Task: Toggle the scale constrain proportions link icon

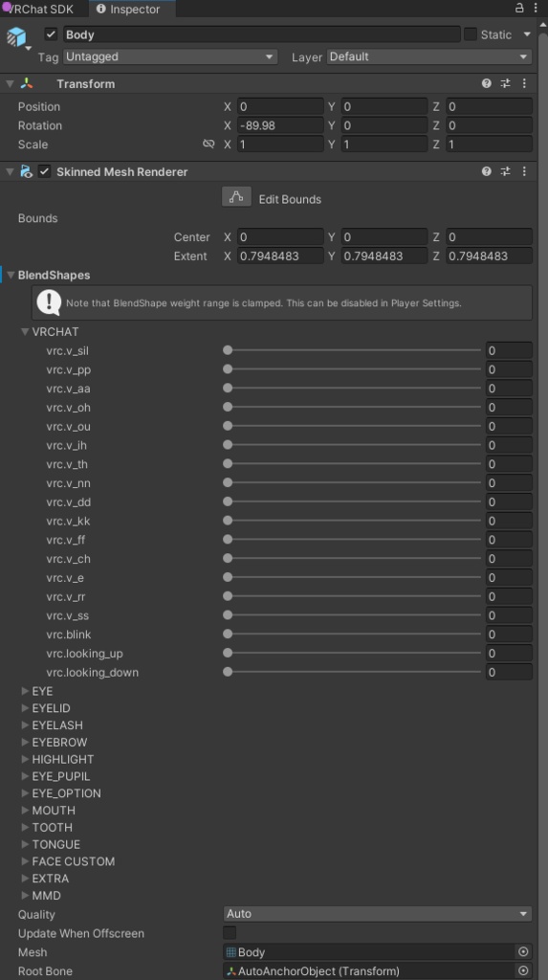Action: (208, 145)
